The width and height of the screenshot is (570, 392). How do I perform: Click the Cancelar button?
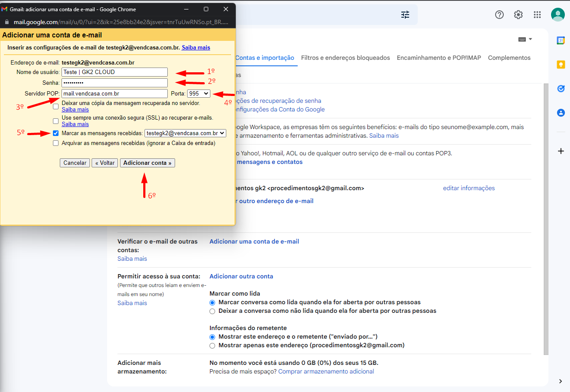[x=75, y=163]
